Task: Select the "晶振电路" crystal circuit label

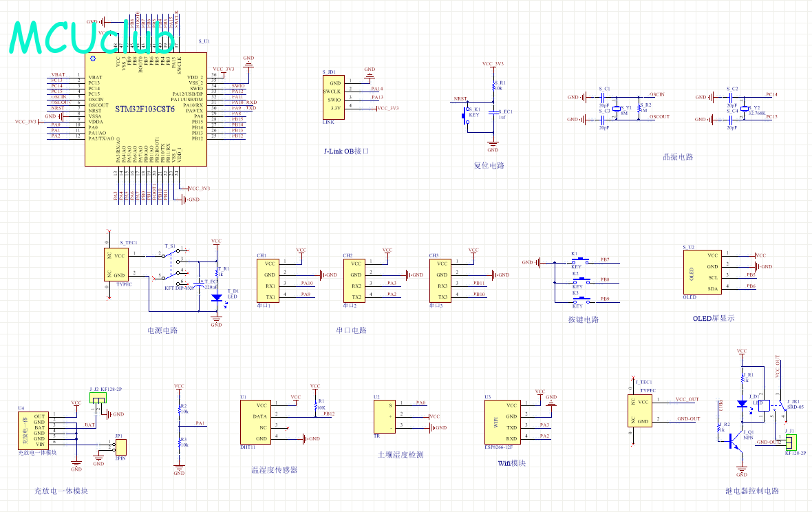Action: coord(677,157)
